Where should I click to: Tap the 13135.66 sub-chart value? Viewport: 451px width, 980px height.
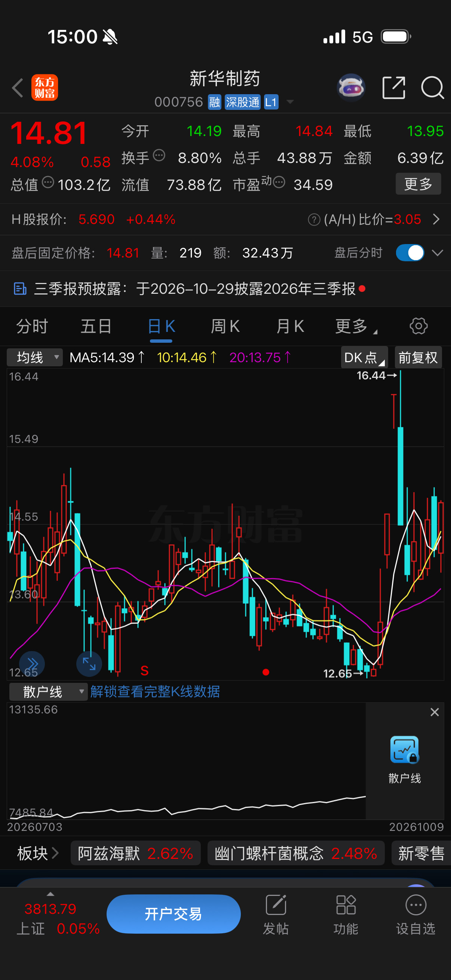(x=33, y=709)
